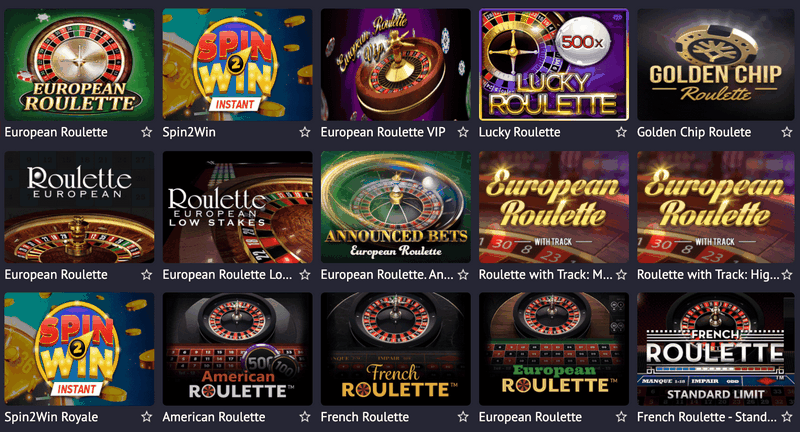This screenshot has width=800, height=432.
Task: Click the European Roulette VIP title text
Action: tap(383, 132)
